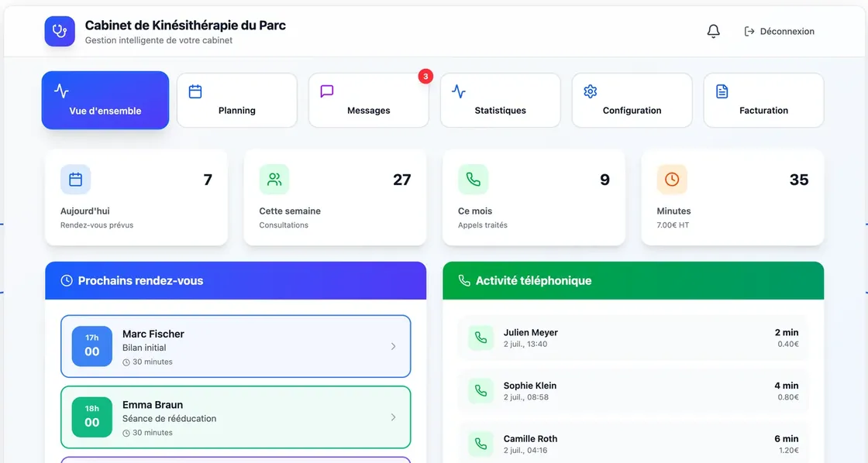Click the 0.40€ call cost
868x463 pixels.
pos(788,344)
